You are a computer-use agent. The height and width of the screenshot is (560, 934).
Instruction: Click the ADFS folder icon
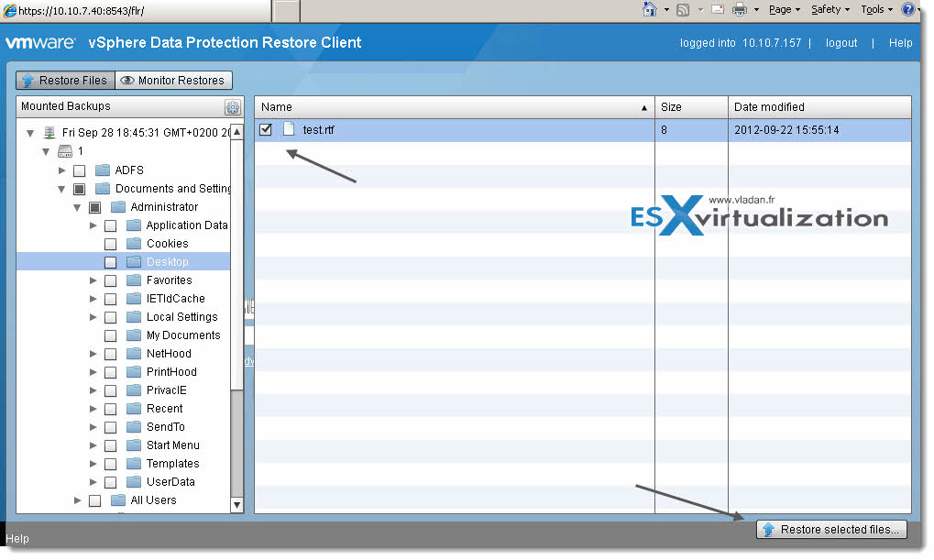(x=103, y=170)
